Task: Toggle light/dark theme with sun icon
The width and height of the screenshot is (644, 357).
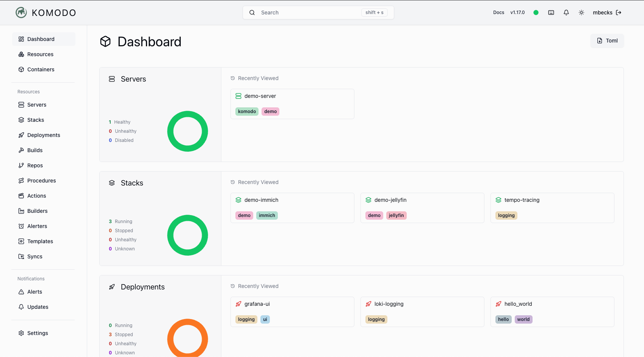Action: tap(581, 12)
